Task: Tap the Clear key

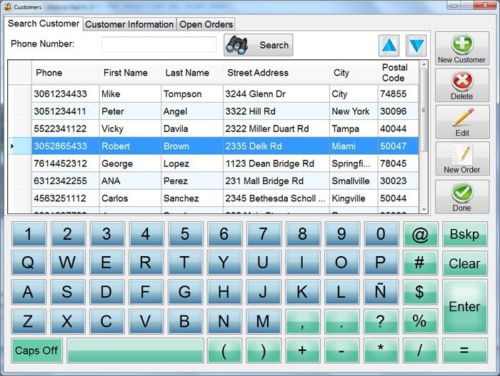Action: point(465,263)
